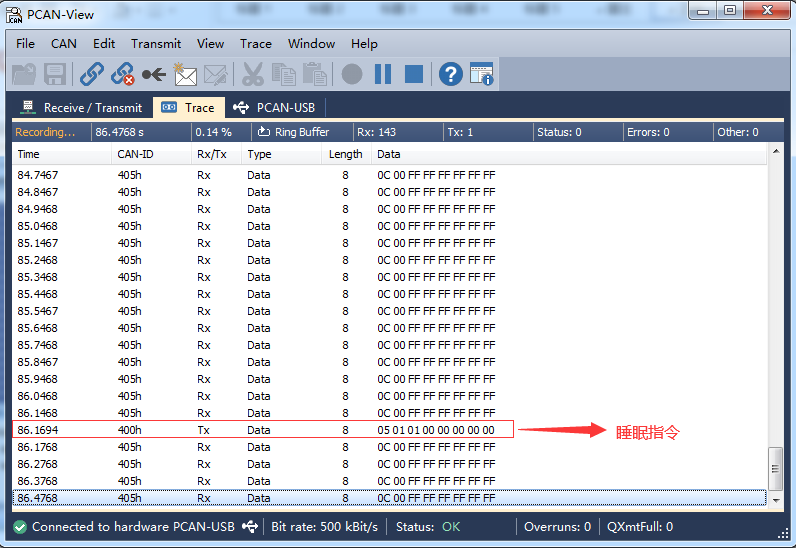796x548 pixels.
Task: Stop the trace recording
Action: pyautogui.click(x=413, y=74)
